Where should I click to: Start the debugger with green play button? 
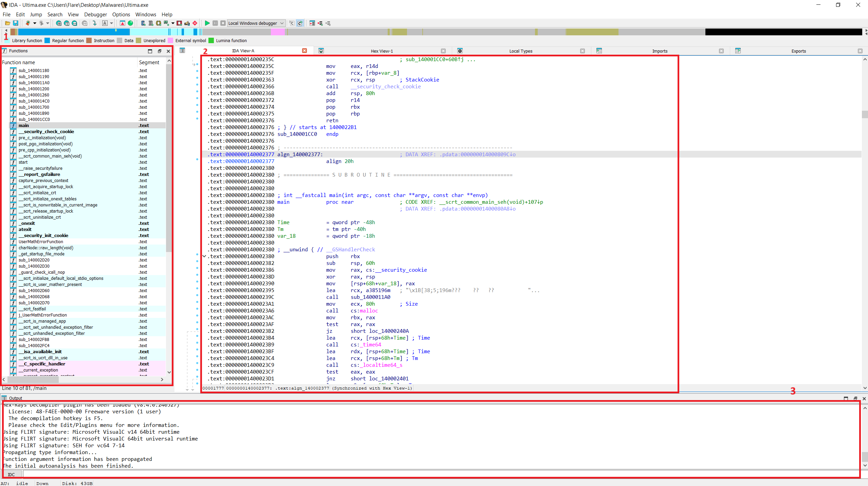click(207, 23)
